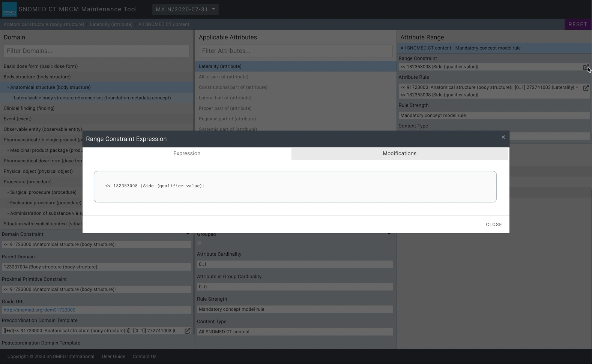Click the Parent Domain field
This screenshot has height=364, width=592.
(96, 267)
